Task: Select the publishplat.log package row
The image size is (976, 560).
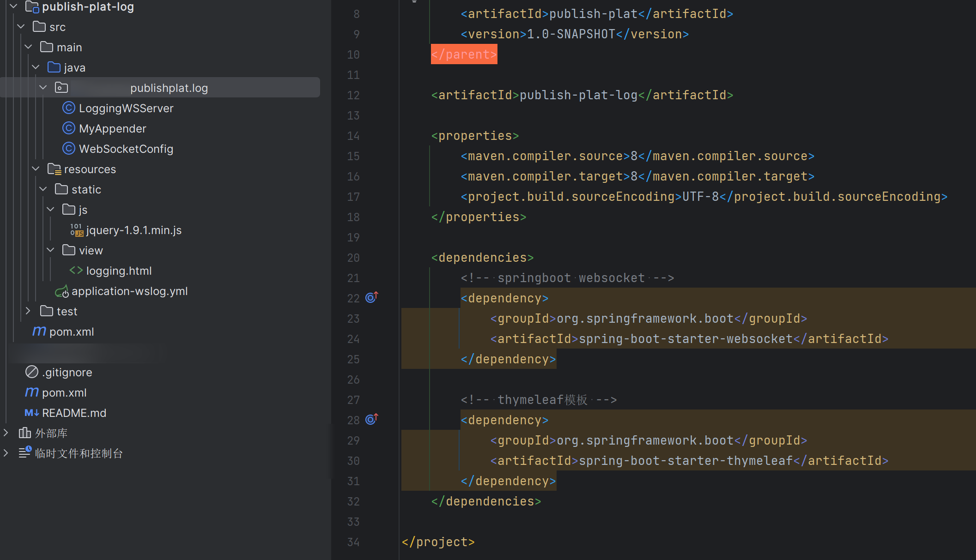Action: [x=169, y=88]
